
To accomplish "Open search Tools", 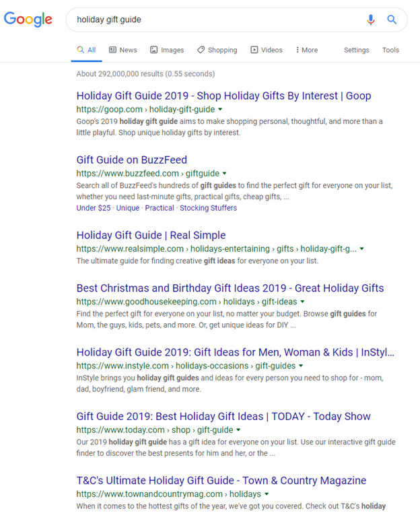I will tap(390, 50).
